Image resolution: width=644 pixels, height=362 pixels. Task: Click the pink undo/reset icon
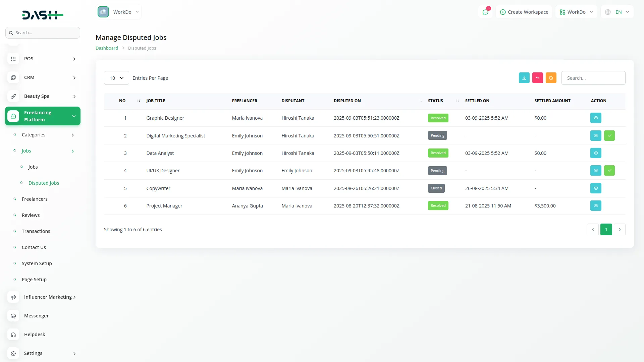537,78
